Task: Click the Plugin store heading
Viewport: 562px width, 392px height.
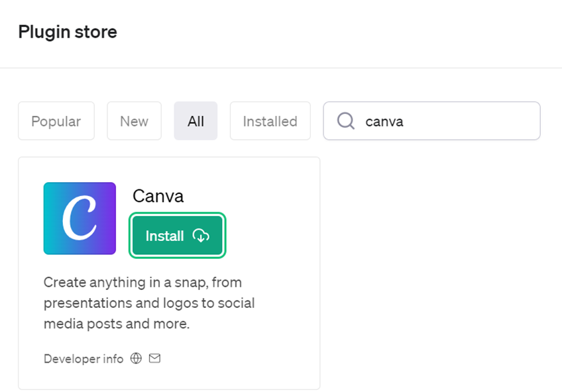Action: pos(67,31)
